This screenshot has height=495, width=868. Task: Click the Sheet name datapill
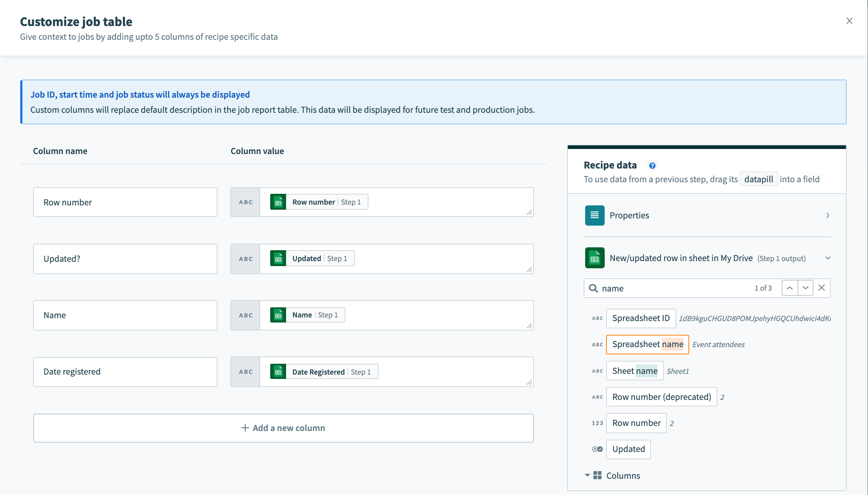point(634,370)
